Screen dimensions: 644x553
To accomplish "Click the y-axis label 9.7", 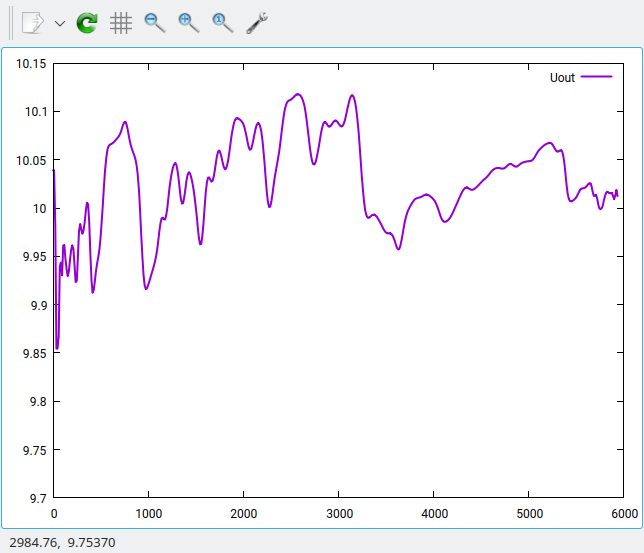I will click(38, 498).
